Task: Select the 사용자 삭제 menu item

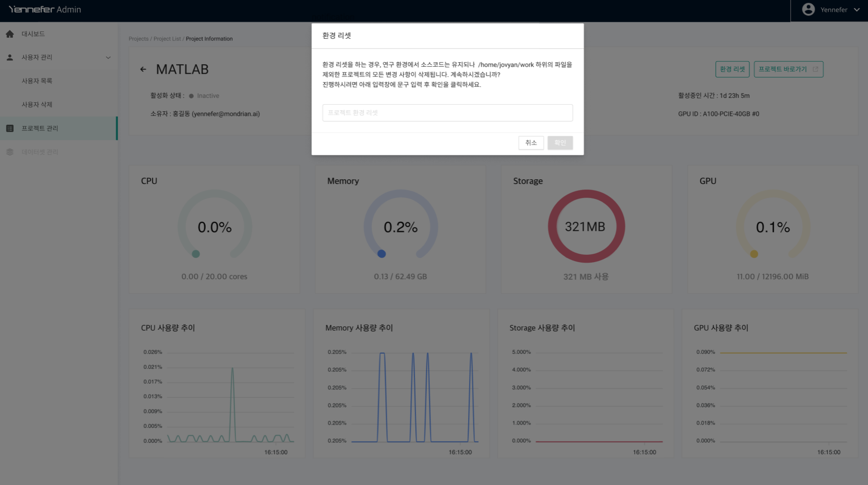Action: (37, 104)
